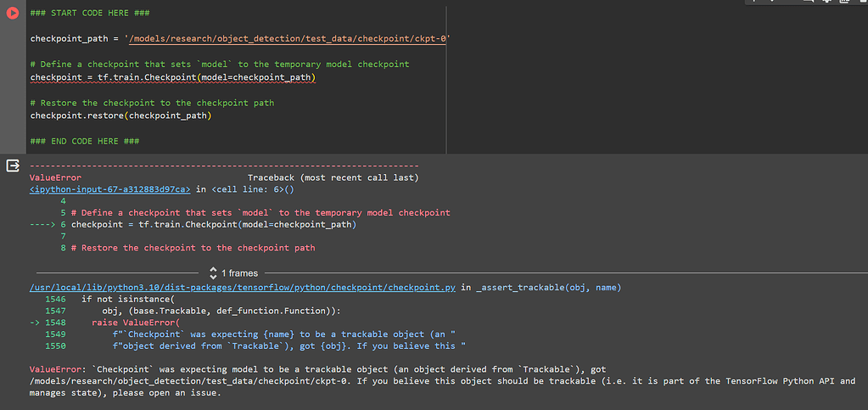Click the cell output actions icon
The image size is (868, 410).
(12, 166)
